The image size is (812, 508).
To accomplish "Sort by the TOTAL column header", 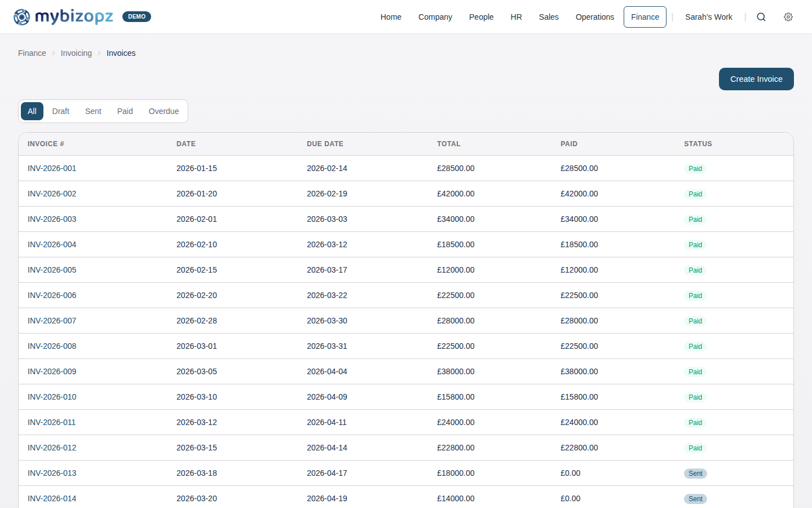I will point(449,144).
